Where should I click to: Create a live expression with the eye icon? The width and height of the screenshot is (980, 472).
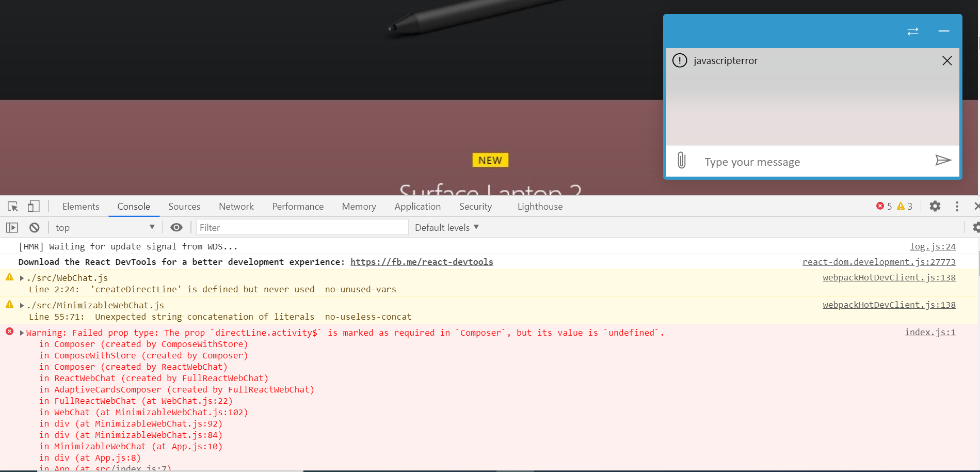(x=176, y=227)
